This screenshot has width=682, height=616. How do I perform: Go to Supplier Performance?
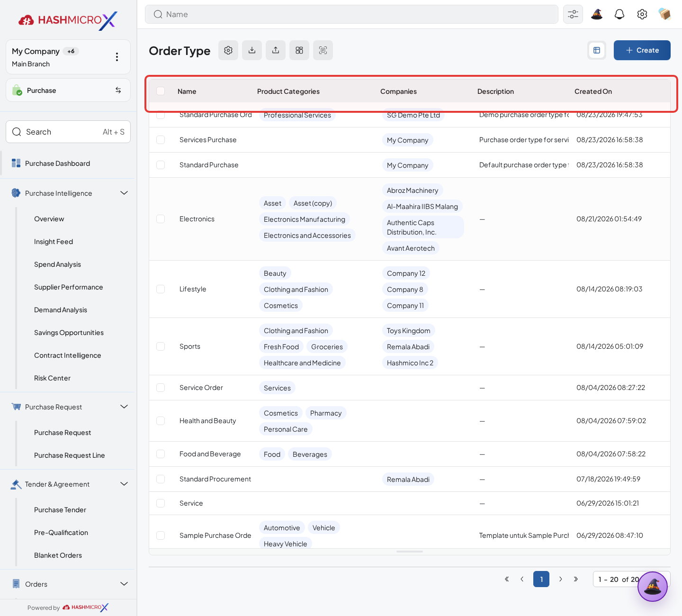[x=68, y=287]
